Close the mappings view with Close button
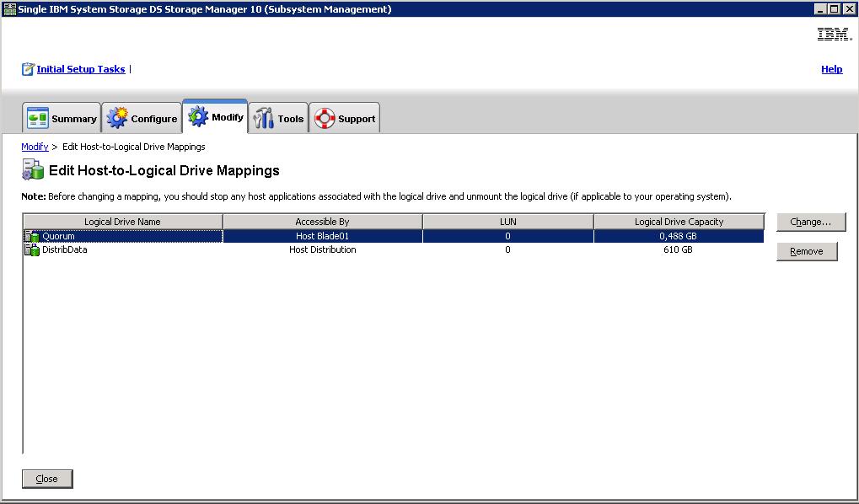The width and height of the screenshot is (859, 504). [x=47, y=479]
